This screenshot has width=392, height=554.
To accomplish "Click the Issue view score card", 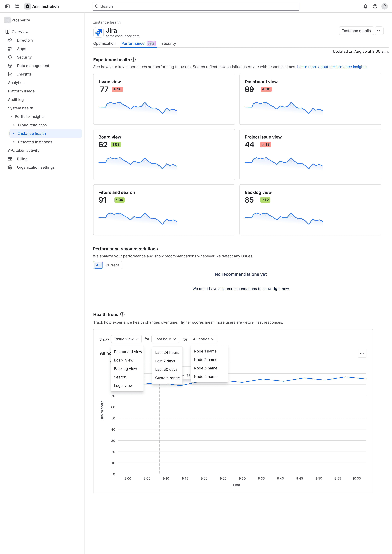I will pyautogui.click(x=164, y=99).
